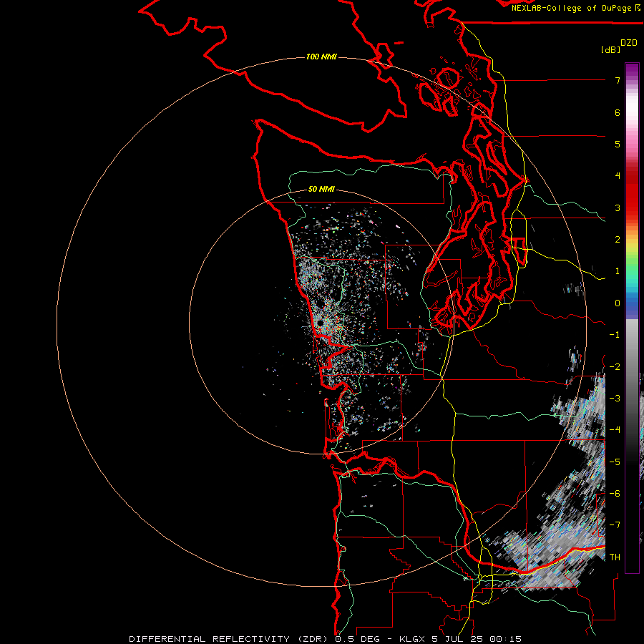Select the -2 tick label on scale
The image size is (644, 644).
click(615, 367)
